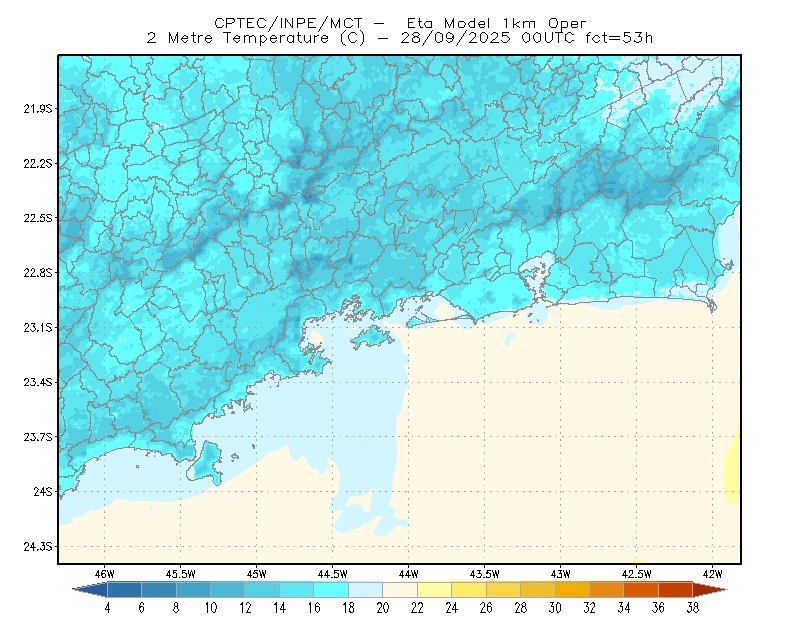Click the 12-14 turquoise legend swatch
Screen dimensions: 800x618
262,590
